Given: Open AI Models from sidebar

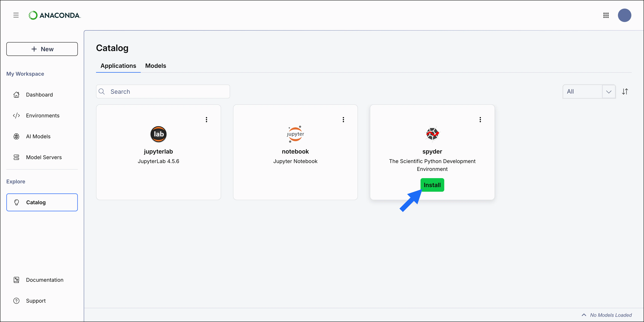Looking at the screenshot, I should tap(38, 136).
